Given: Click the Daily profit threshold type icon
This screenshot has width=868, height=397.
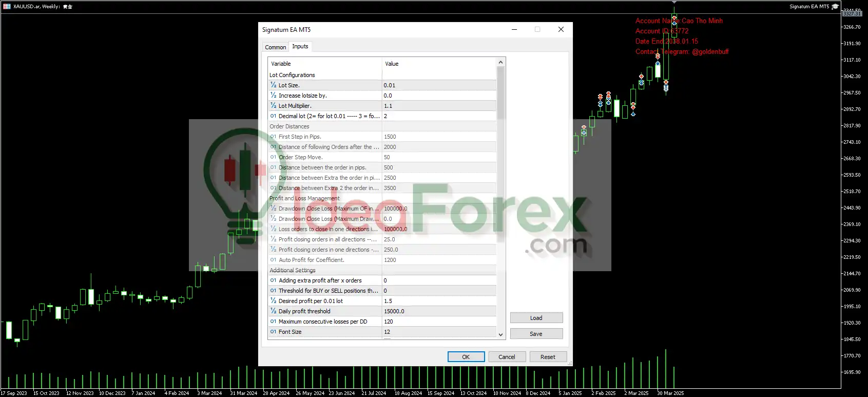Looking at the screenshot, I should point(273,311).
